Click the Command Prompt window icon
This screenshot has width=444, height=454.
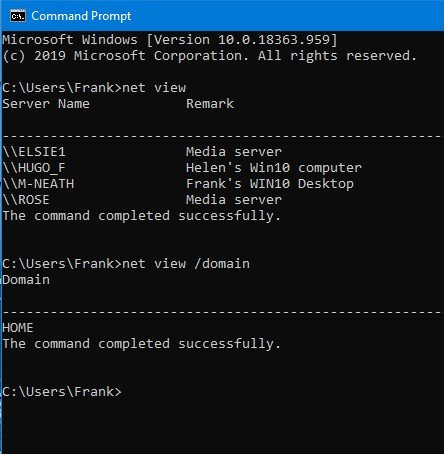17,16
